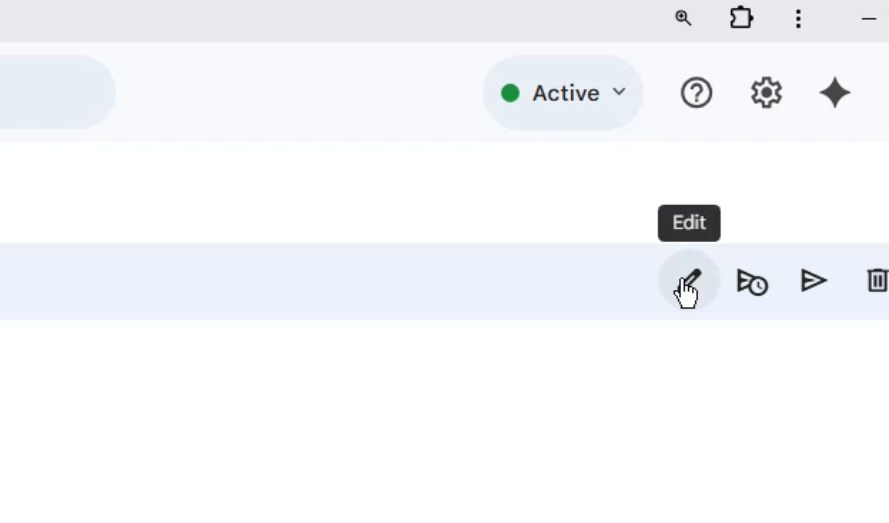Screen dimensions: 889x523
Task: Click the blank area below the highlighted row
Action: coord(400,420)
